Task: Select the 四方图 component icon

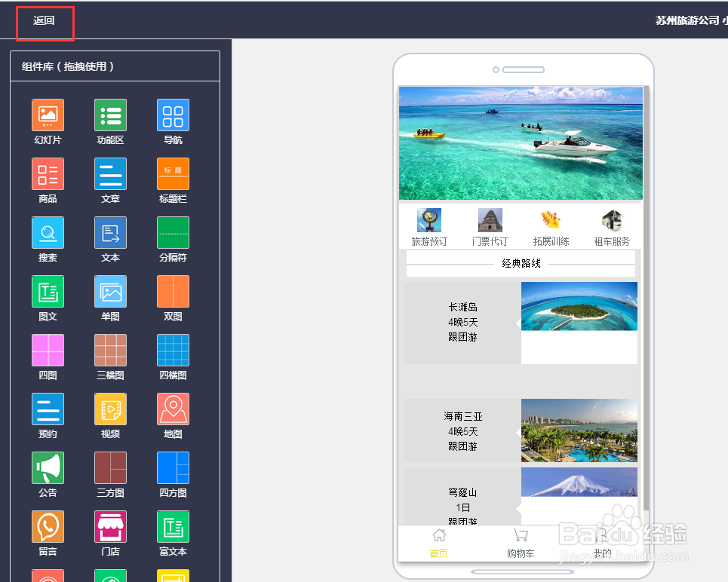Action: 174,468
